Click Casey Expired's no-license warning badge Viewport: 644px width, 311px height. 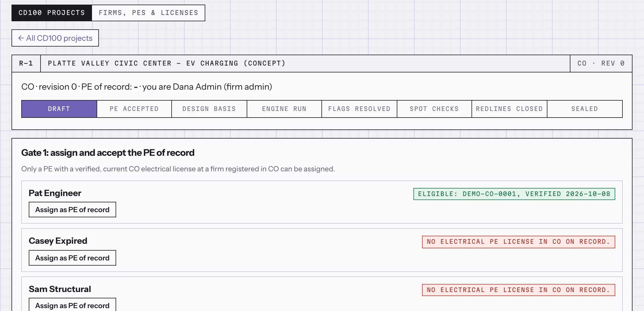(x=519, y=242)
